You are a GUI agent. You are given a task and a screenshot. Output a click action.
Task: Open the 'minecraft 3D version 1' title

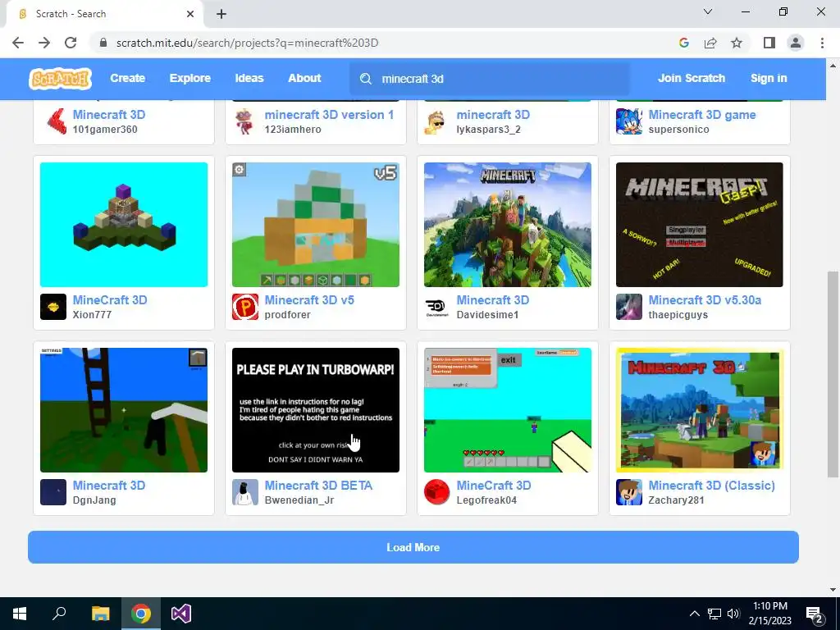(x=329, y=115)
